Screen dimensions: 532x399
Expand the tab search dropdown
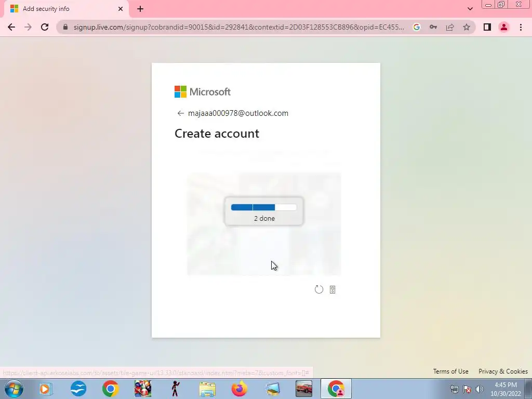coord(470,9)
